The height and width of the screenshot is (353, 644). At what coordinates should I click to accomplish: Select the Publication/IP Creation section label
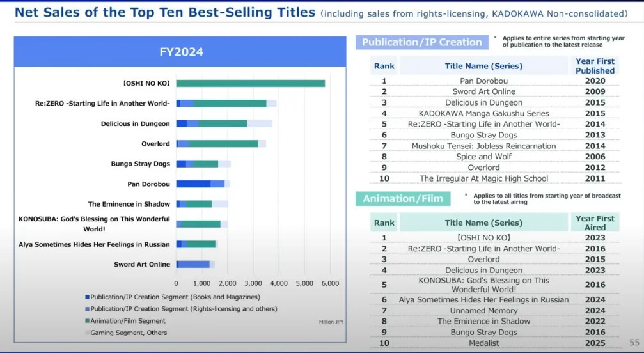421,42
